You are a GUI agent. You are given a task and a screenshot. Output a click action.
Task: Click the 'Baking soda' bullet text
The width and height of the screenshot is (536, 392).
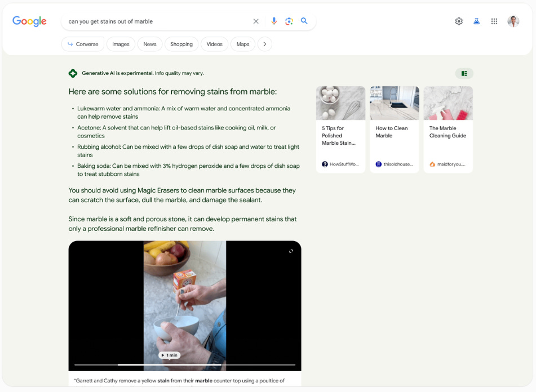click(188, 170)
